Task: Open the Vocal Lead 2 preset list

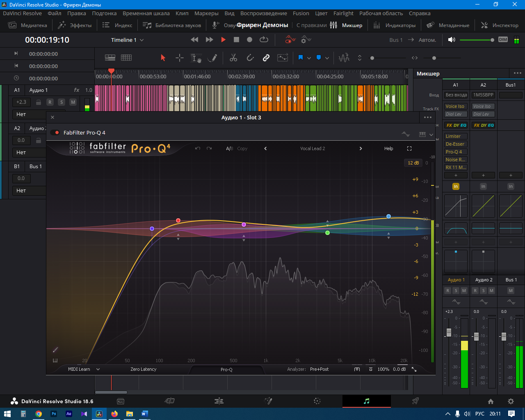Action: click(313, 148)
